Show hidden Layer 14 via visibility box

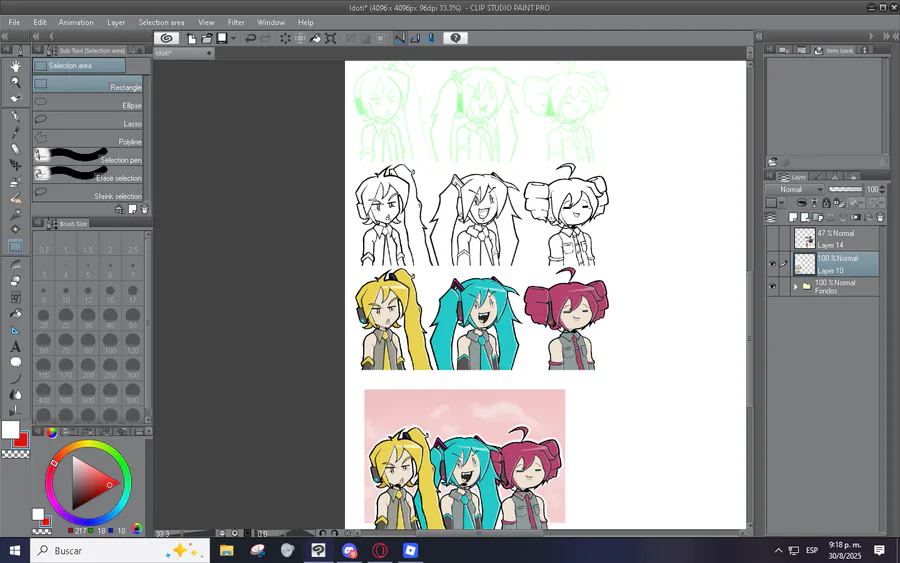pyautogui.click(x=773, y=239)
